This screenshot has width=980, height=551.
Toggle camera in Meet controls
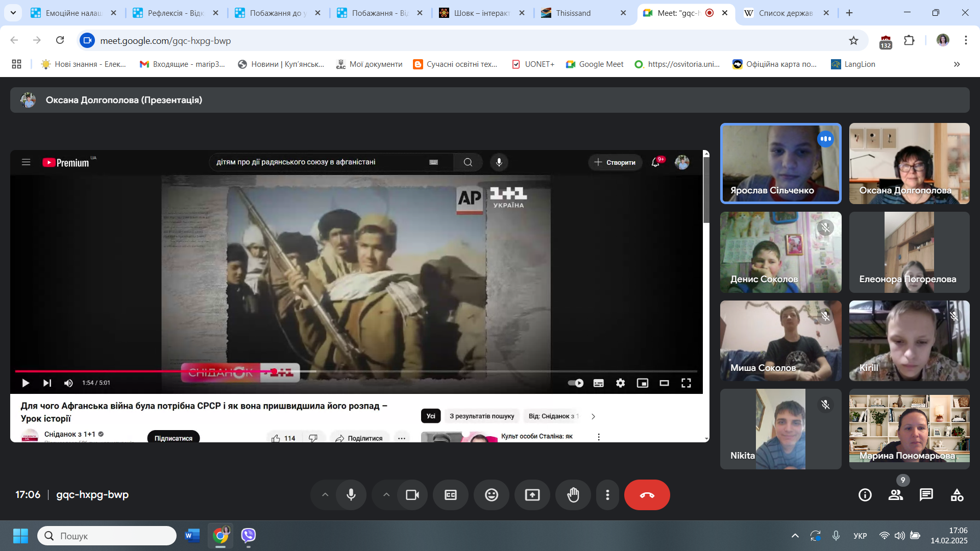tap(412, 495)
